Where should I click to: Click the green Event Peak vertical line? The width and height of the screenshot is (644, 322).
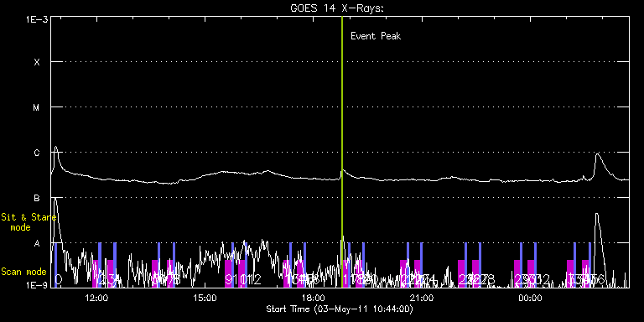pyautogui.click(x=342, y=152)
